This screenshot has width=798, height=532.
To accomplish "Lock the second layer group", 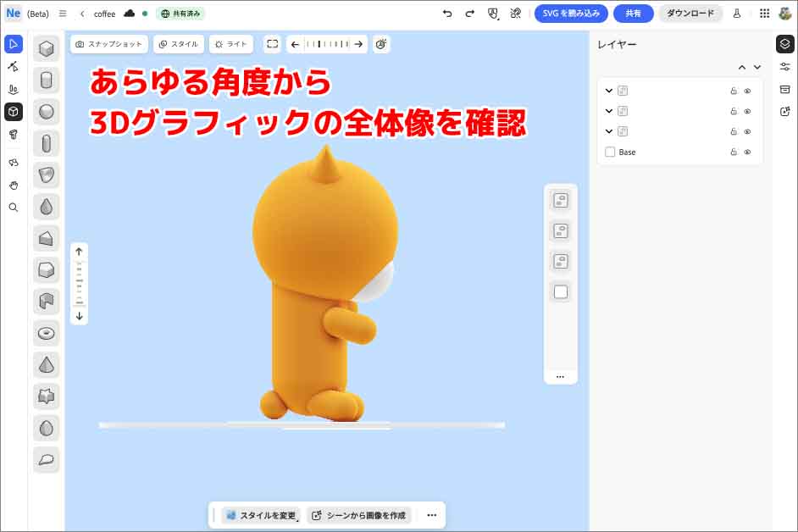I will click(734, 111).
